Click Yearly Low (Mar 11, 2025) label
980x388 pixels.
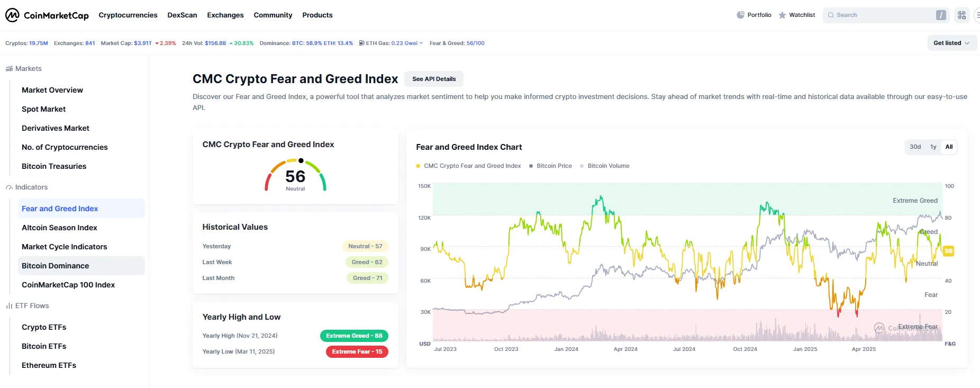tap(239, 351)
